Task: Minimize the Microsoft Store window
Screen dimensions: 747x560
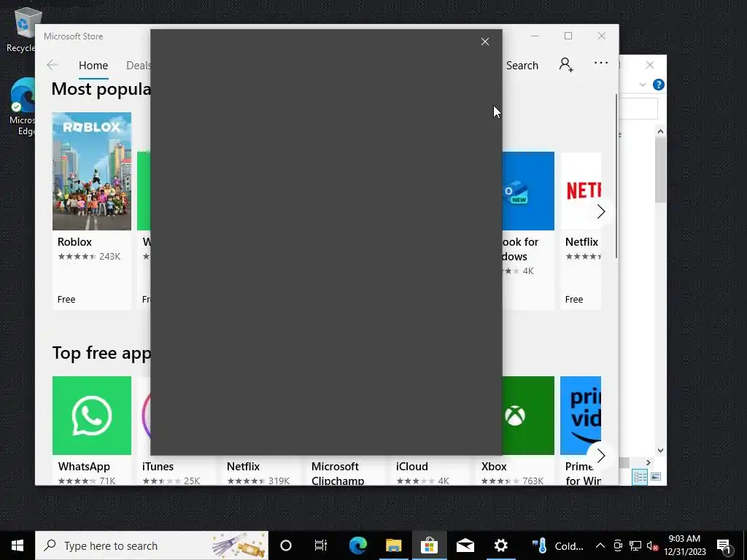Action: (535, 36)
